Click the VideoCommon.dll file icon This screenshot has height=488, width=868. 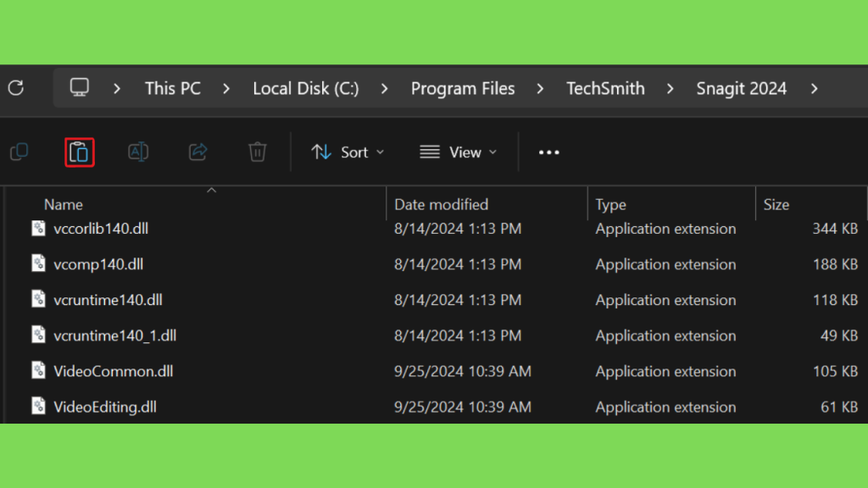click(38, 370)
